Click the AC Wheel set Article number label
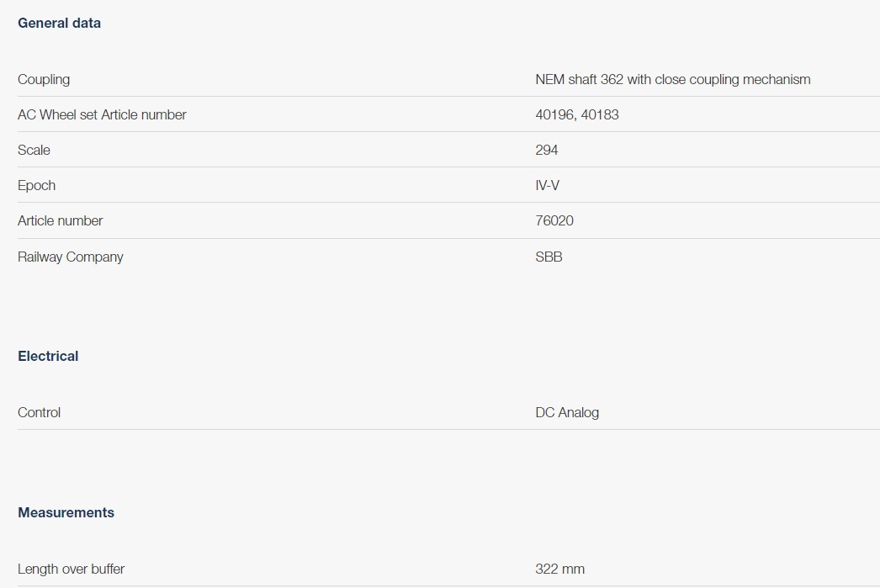 pos(102,115)
